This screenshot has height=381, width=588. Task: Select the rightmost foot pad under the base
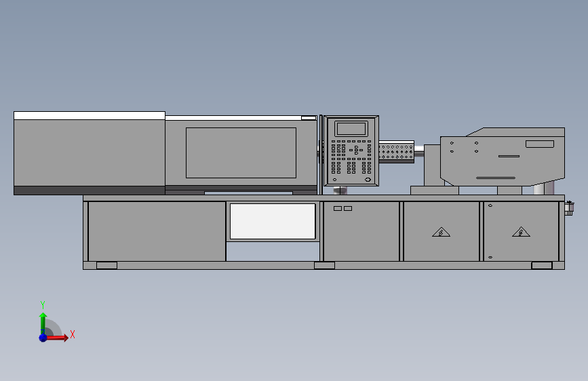pyautogui.click(x=542, y=266)
